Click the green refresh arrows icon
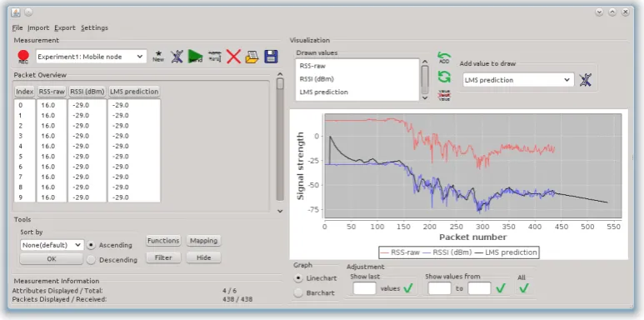The height and width of the screenshot is (320, 644). 444,77
